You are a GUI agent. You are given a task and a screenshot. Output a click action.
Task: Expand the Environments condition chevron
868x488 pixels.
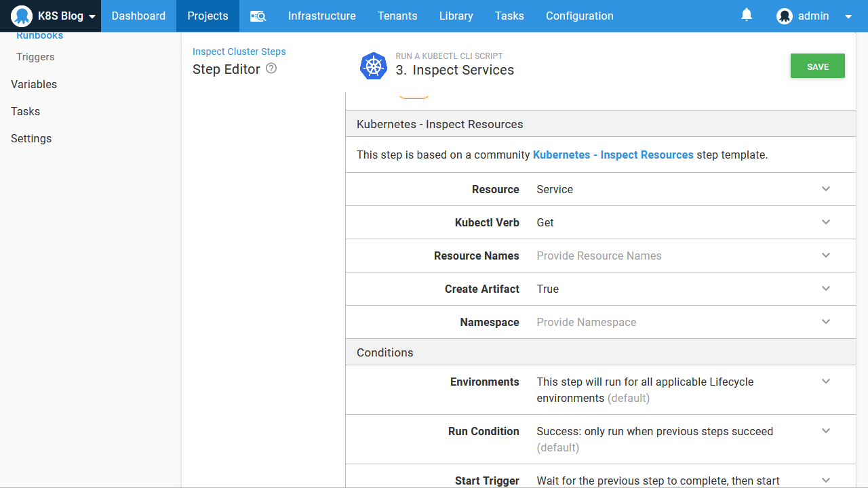[x=826, y=382]
